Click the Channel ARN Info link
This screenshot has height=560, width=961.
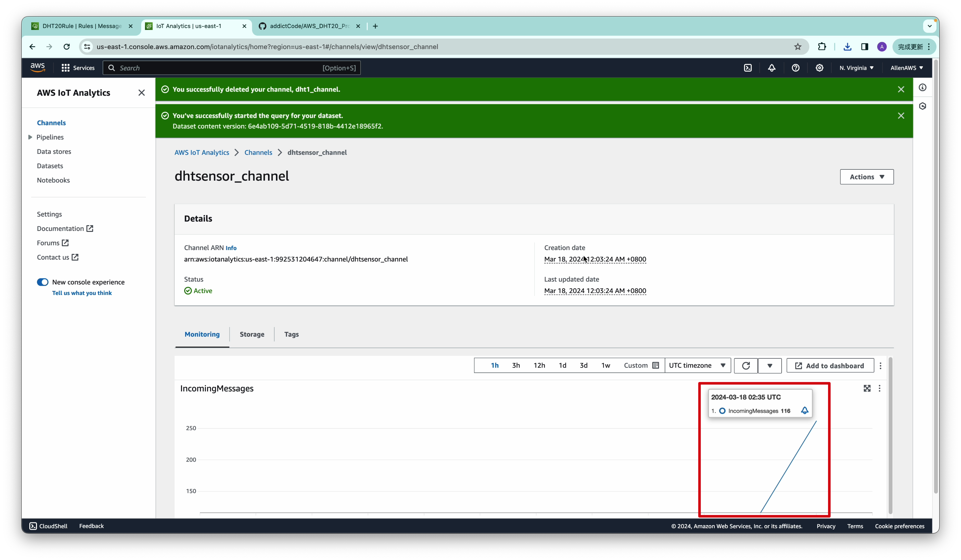click(231, 248)
